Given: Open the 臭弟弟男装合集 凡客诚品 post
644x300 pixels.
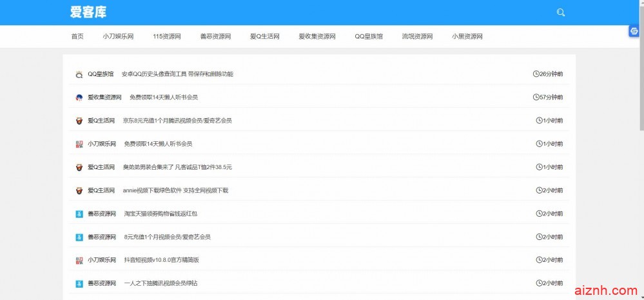Looking at the screenshot, I should (177, 167).
